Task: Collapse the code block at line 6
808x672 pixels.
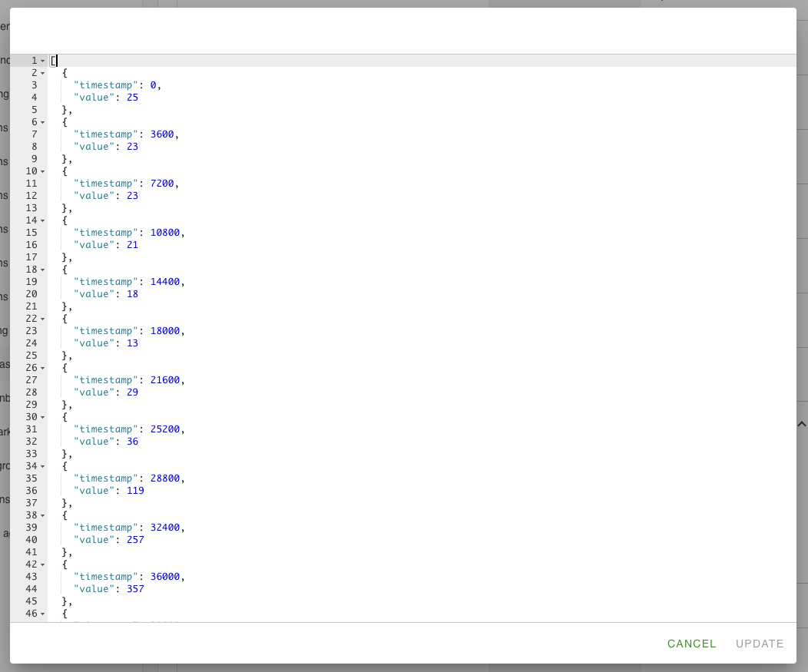Action: (43, 122)
